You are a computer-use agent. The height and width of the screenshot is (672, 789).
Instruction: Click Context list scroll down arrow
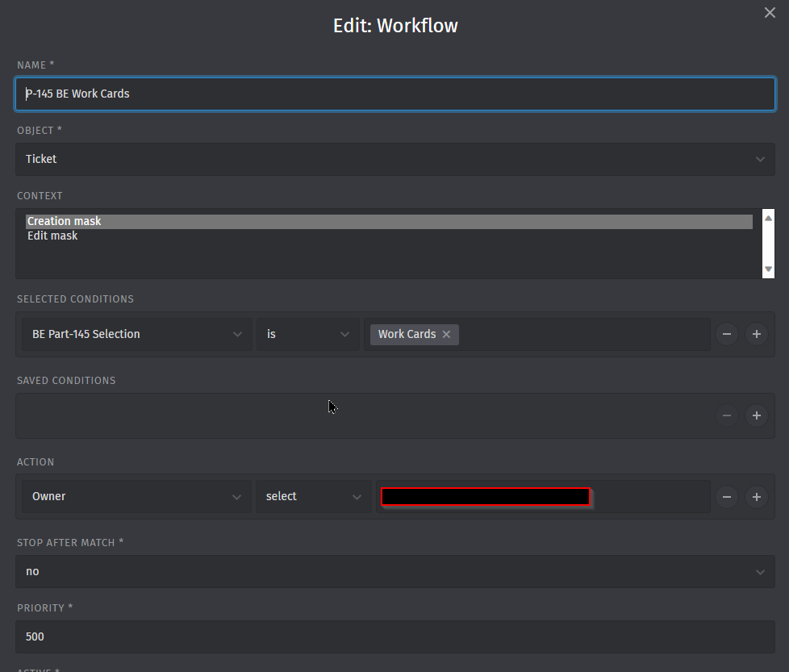tap(768, 269)
